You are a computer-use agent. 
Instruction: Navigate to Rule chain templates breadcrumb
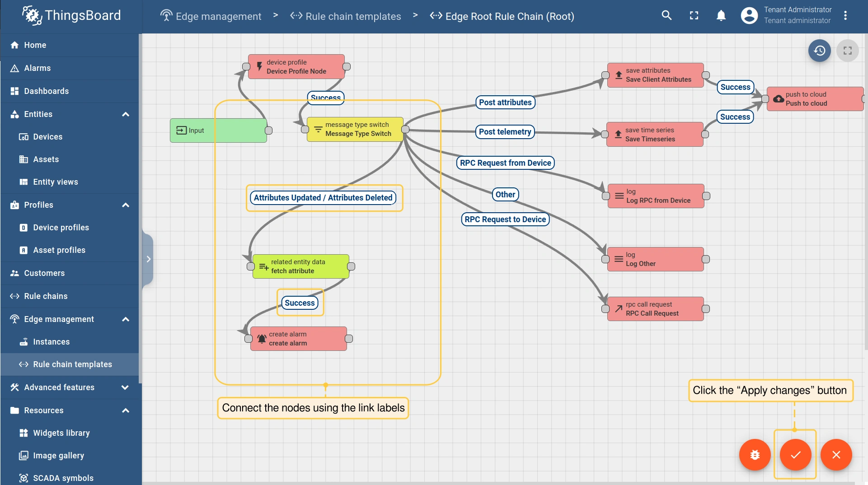pos(353,16)
